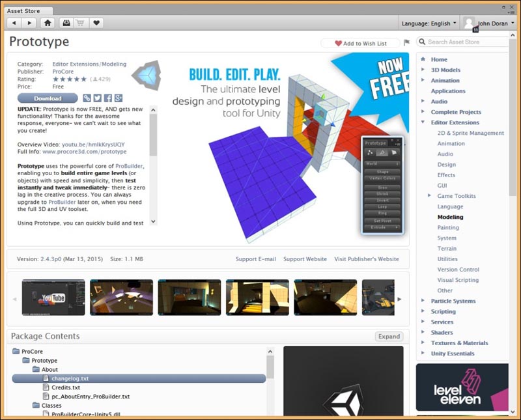Add Prototype to Wish List
The image size is (521, 420).
tap(359, 44)
